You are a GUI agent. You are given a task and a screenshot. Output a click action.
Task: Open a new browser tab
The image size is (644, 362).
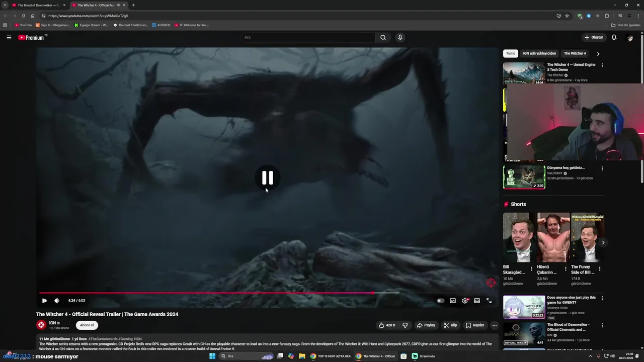[133, 5]
